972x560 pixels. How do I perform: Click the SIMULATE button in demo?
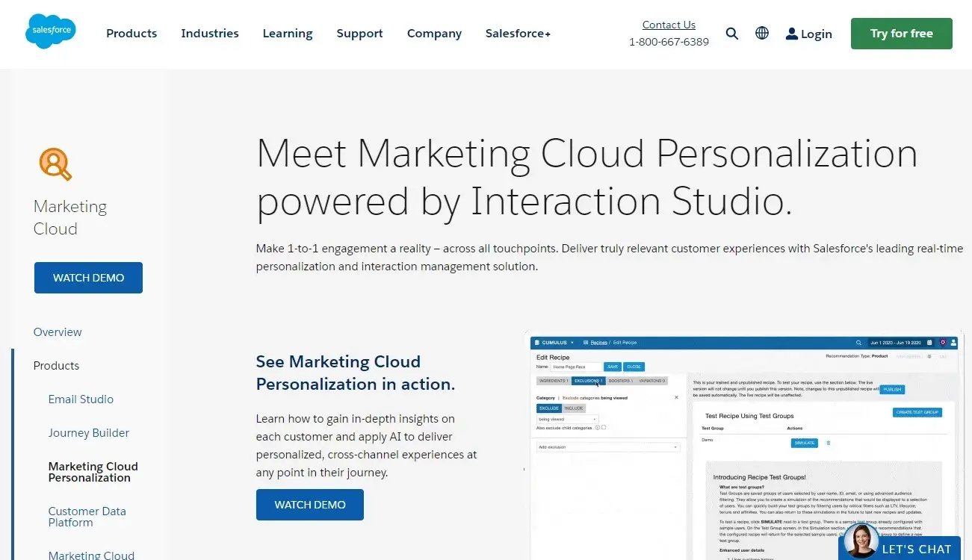(x=805, y=443)
